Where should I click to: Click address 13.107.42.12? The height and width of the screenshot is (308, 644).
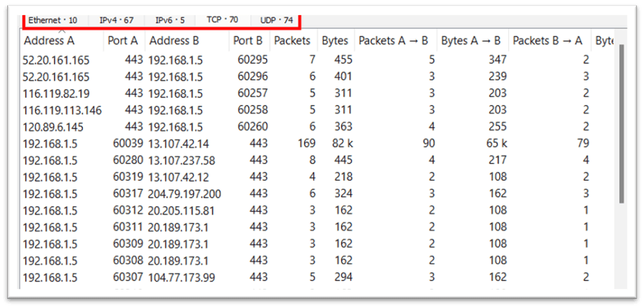[x=178, y=177]
